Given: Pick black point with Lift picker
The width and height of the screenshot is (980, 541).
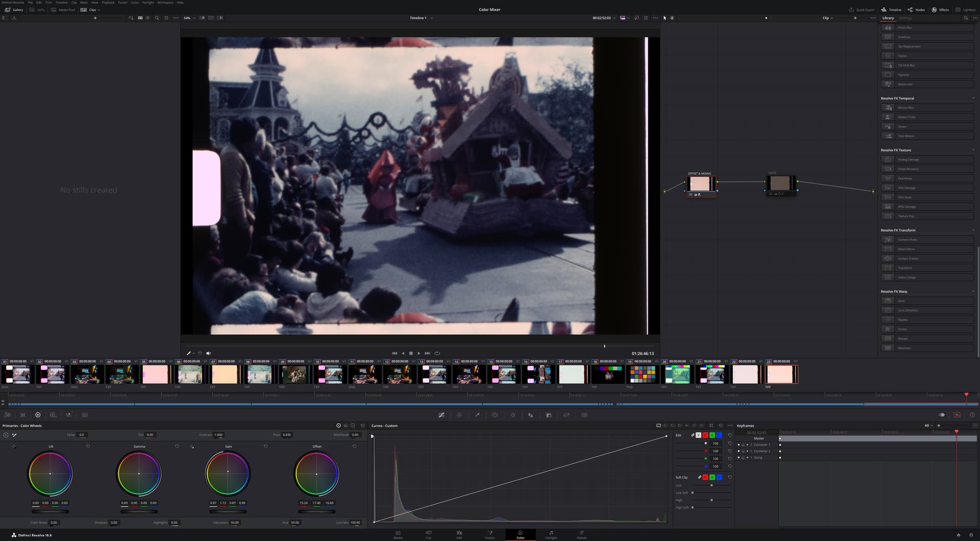Looking at the screenshot, I should pyautogui.click(x=14, y=447).
